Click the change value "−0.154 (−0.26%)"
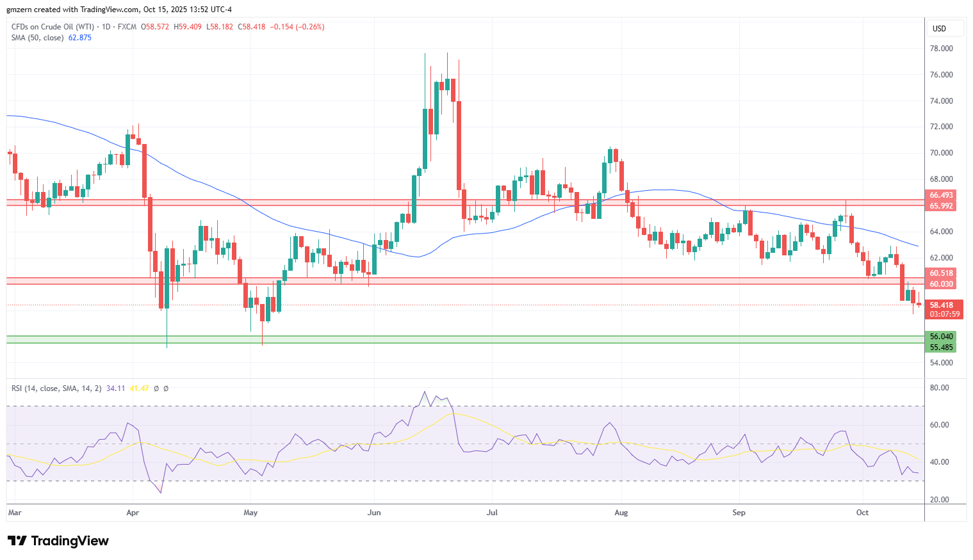 click(297, 27)
